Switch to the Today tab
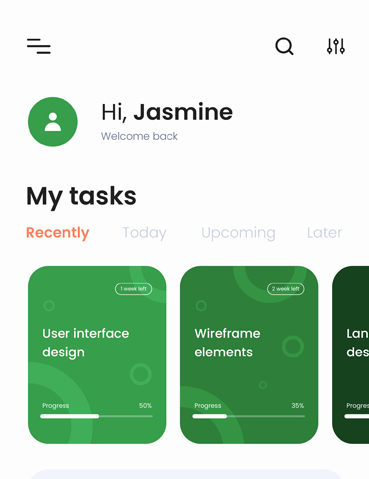 click(144, 233)
